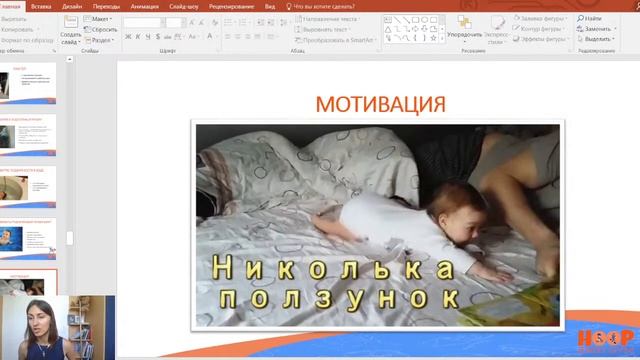Expand the shapes gallery with More arrow
The image size is (640, 360).
tap(442, 38)
